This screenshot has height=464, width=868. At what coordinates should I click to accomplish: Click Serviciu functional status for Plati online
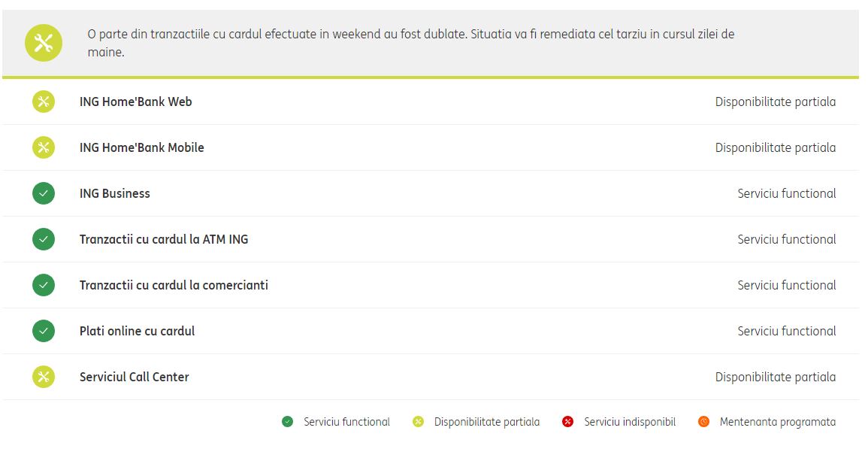[786, 331]
